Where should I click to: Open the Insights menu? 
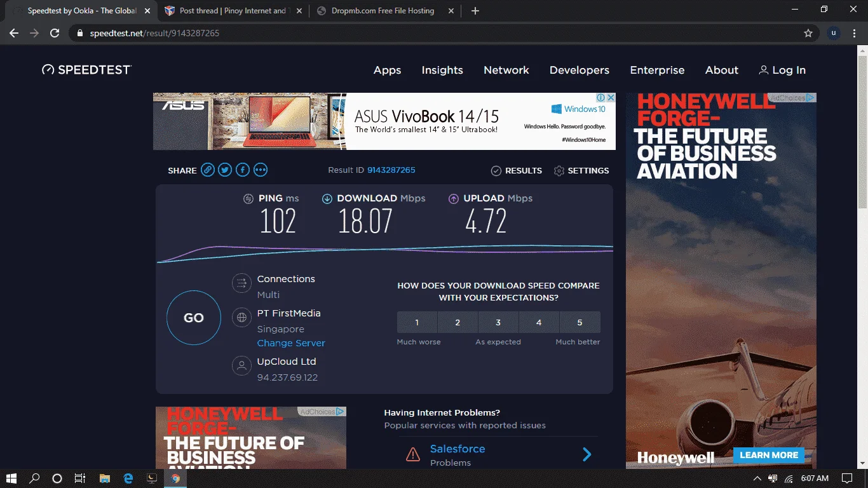click(x=442, y=70)
